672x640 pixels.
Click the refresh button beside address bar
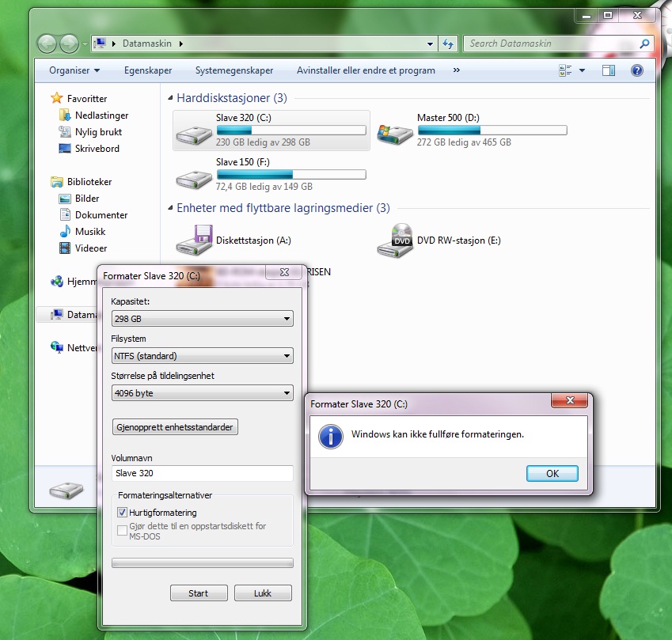click(x=448, y=44)
